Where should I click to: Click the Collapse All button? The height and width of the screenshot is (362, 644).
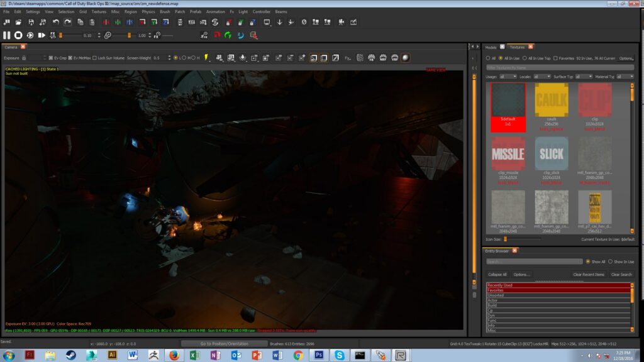[x=497, y=274]
